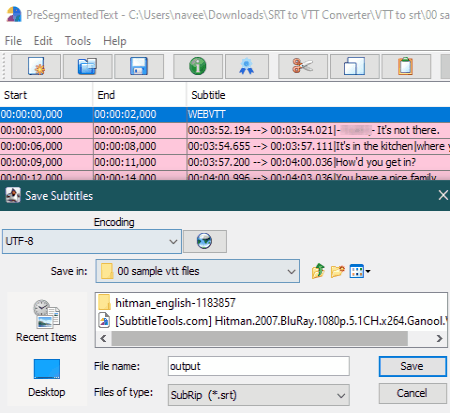The height and width of the screenshot is (413, 450).
Task: Select the "It's in the kitchen" subtitle cell
Action: pyautogui.click(x=318, y=146)
